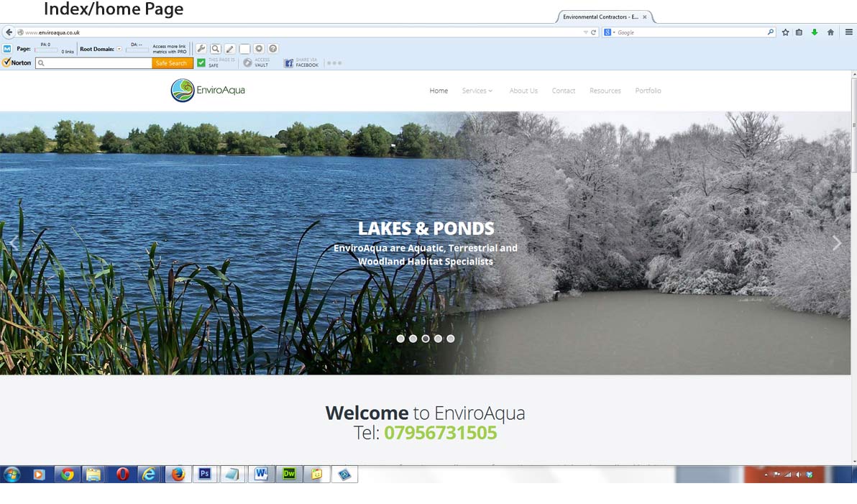Go to the Portfolio page
Image resolution: width=857 pixels, height=504 pixels.
pos(648,91)
